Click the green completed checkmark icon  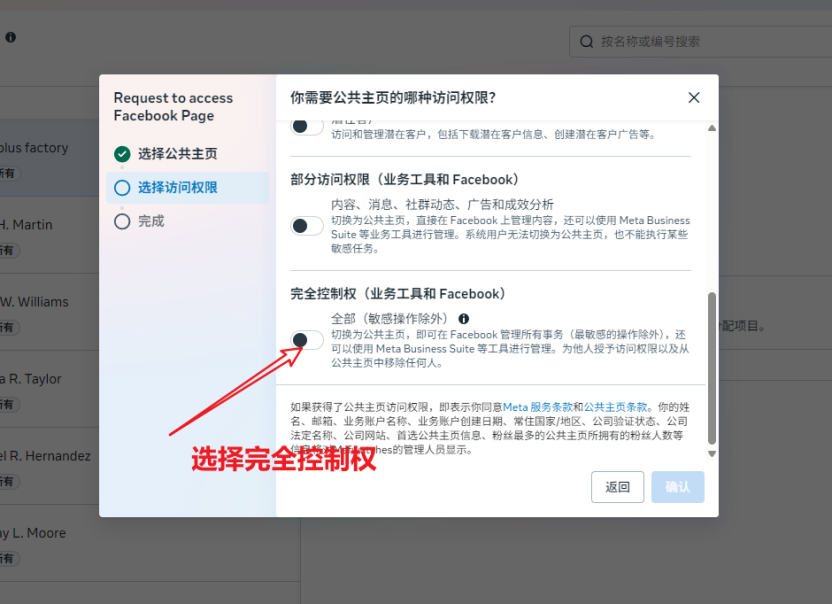click(x=122, y=154)
